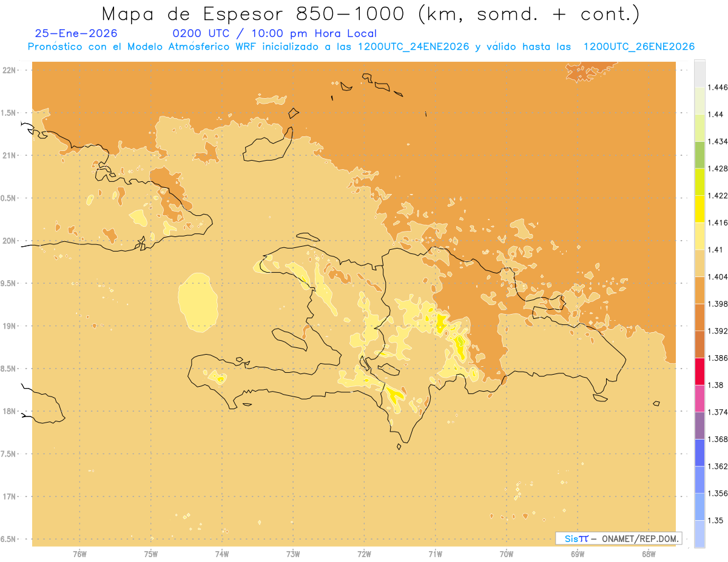The width and height of the screenshot is (728, 562).
Task: Click the '1.5N' latitude tick label
Action: click(8, 113)
